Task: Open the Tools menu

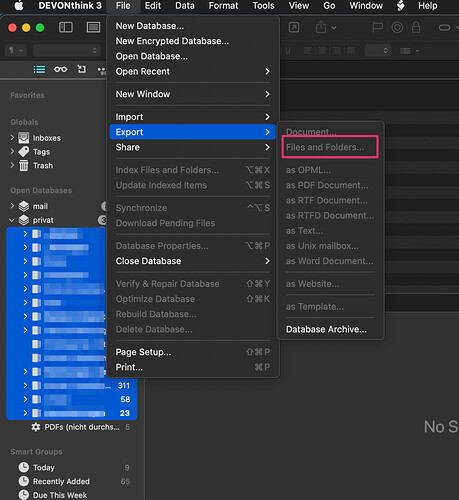Action: tap(263, 6)
